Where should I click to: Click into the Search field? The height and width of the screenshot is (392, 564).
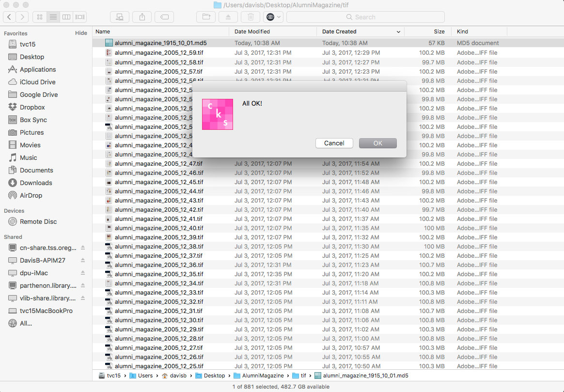(365, 17)
